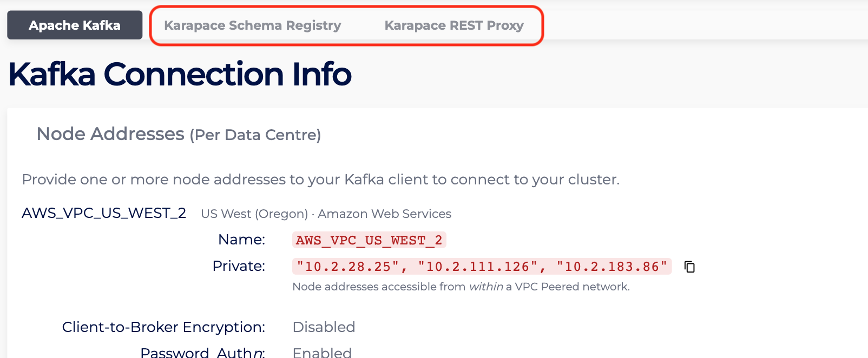Click the Name field label

pyautogui.click(x=241, y=240)
